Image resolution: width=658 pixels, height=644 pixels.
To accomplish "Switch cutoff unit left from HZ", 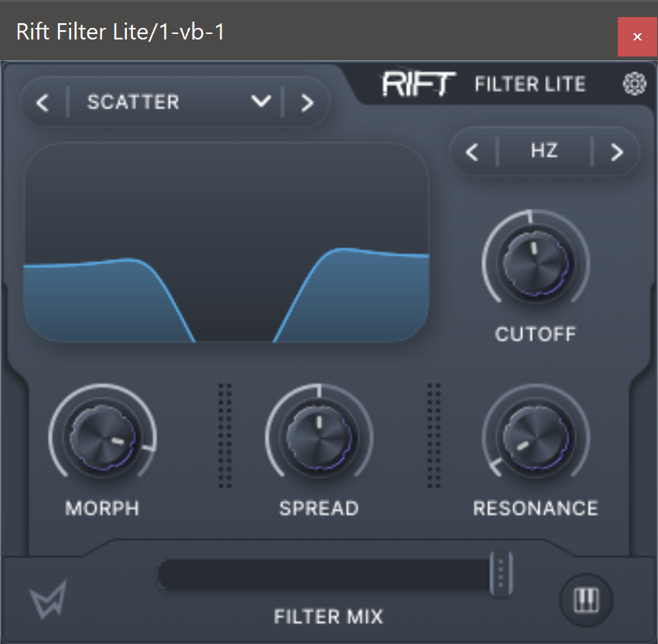I will click(x=472, y=152).
